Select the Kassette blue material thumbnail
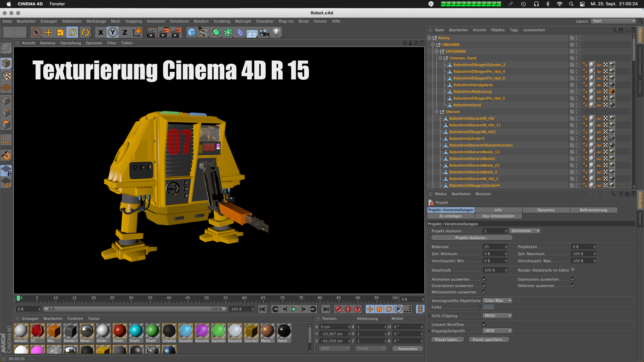644x362 pixels. [185, 331]
